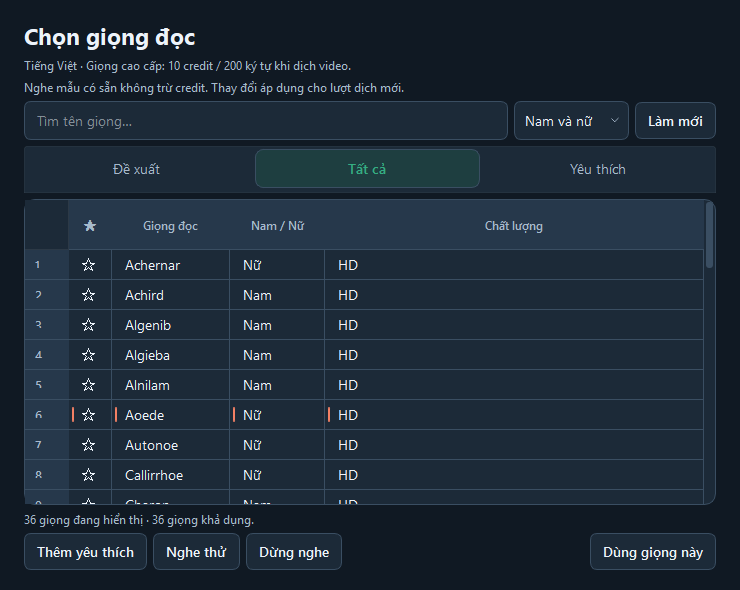Focus the Tìm tên giọng search field
The image size is (740, 590).
coord(266,121)
